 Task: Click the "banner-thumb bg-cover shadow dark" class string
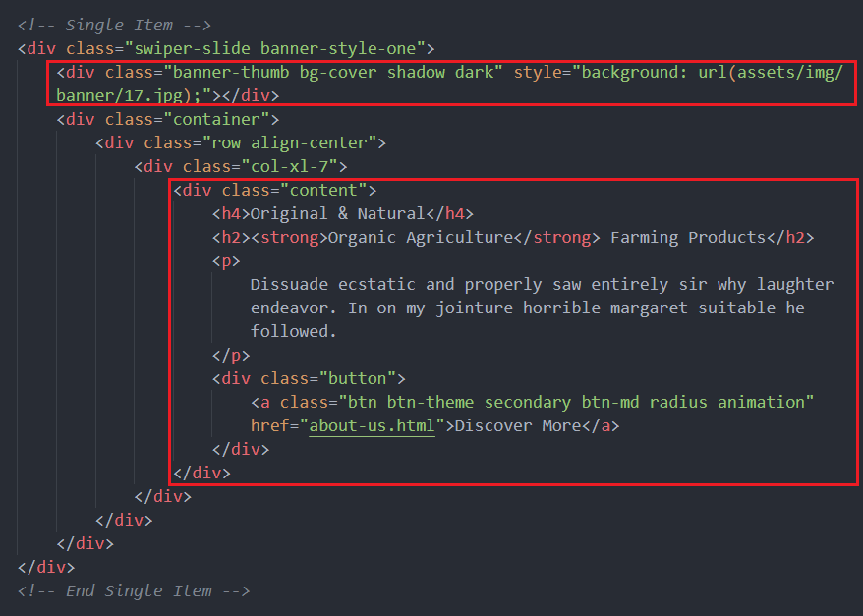click(333, 72)
